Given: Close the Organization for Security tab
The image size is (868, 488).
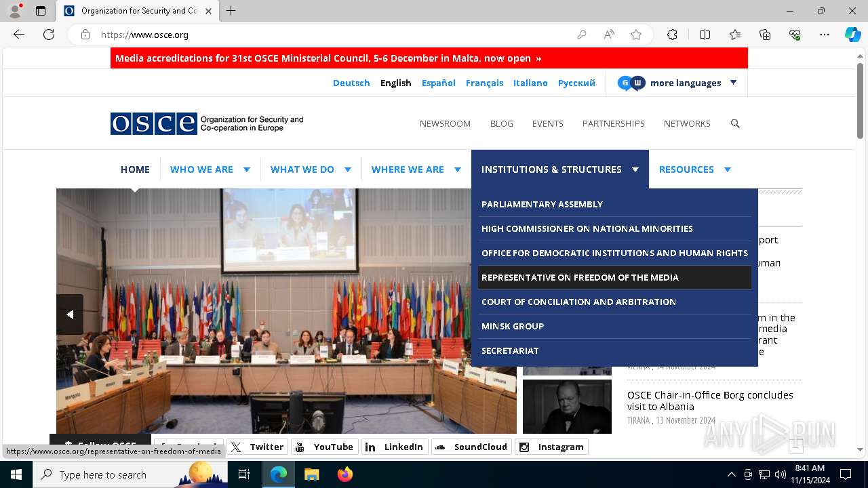Looking at the screenshot, I should (x=208, y=11).
